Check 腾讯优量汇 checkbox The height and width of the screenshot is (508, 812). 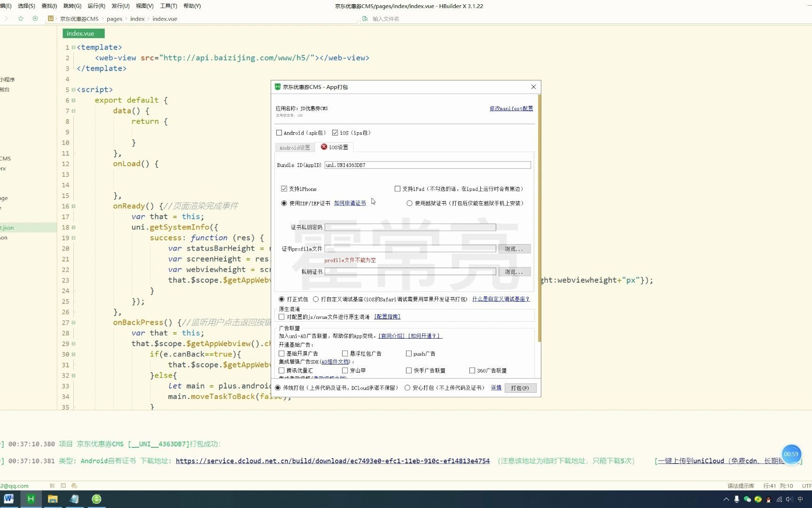point(281,371)
